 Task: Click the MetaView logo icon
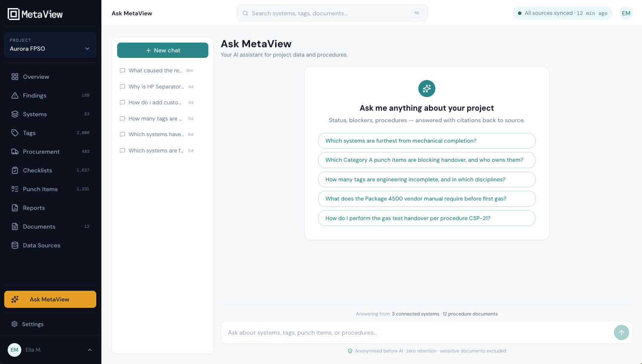pos(14,14)
